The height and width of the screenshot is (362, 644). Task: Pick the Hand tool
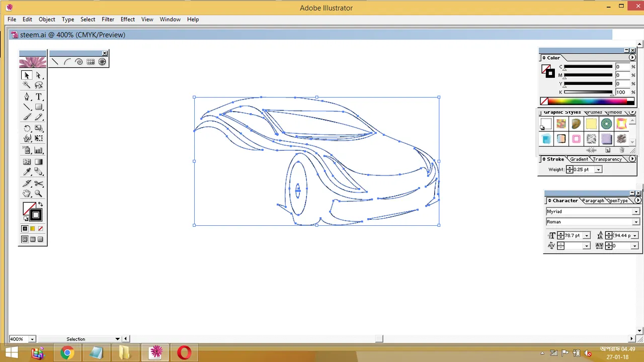pos(27,194)
